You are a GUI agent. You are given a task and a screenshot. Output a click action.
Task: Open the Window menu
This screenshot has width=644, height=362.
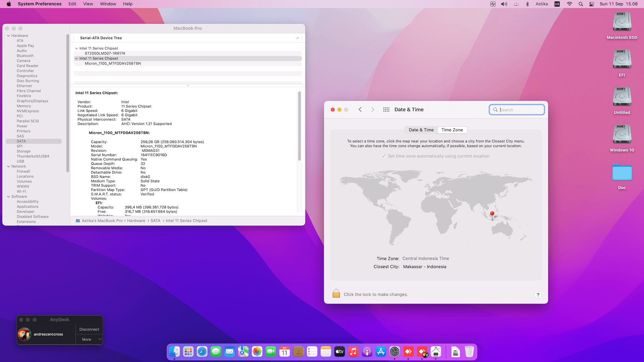(x=108, y=4)
